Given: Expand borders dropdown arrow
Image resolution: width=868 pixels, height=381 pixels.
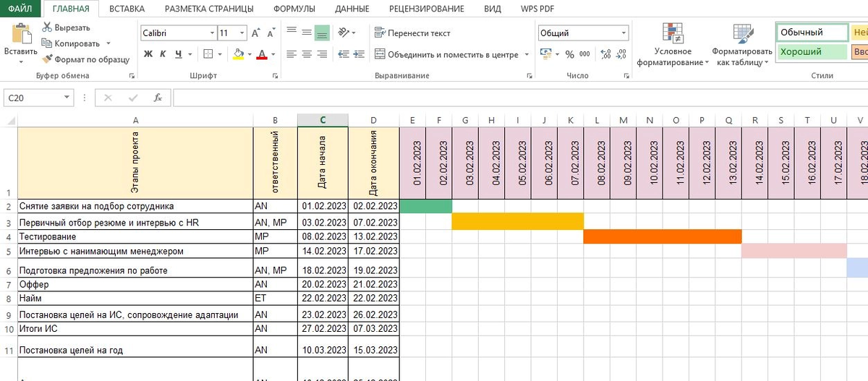Looking at the screenshot, I should point(220,54).
